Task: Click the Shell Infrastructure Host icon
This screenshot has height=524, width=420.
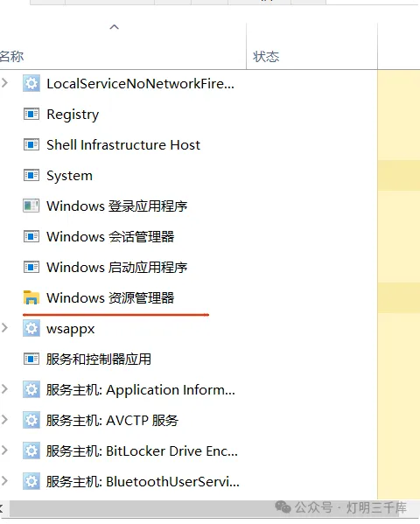Action: pyautogui.click(x=31, y=144)
